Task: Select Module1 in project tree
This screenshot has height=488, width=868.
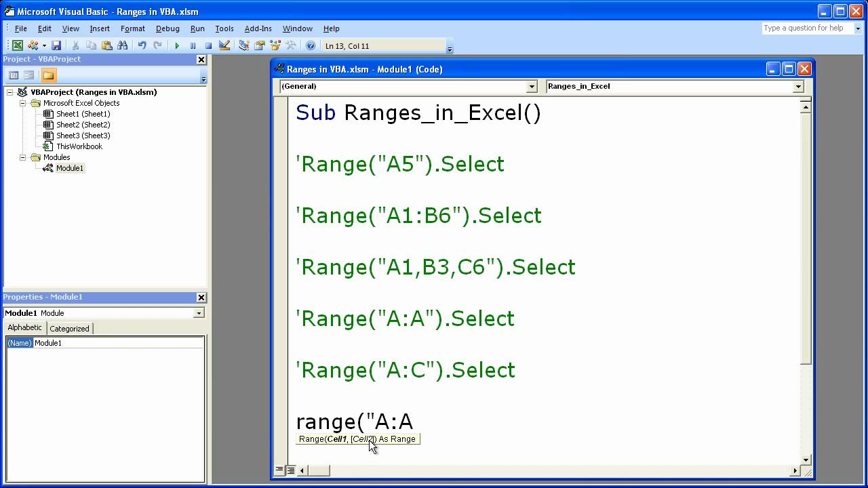Action: click(70, 168)
